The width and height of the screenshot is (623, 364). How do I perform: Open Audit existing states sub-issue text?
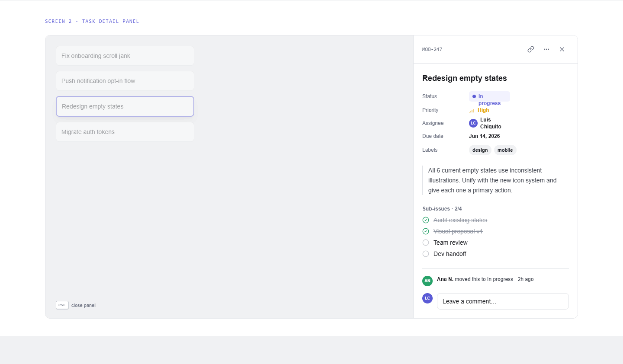point(460,220)
